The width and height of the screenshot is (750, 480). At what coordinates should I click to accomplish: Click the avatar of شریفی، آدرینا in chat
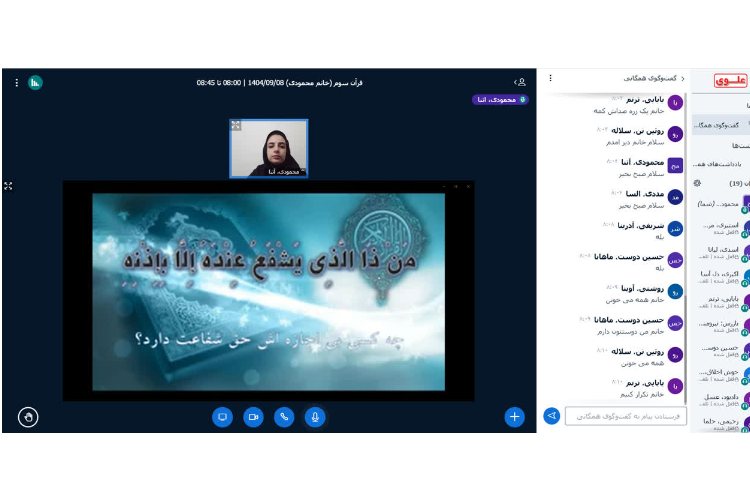[675, 229]
